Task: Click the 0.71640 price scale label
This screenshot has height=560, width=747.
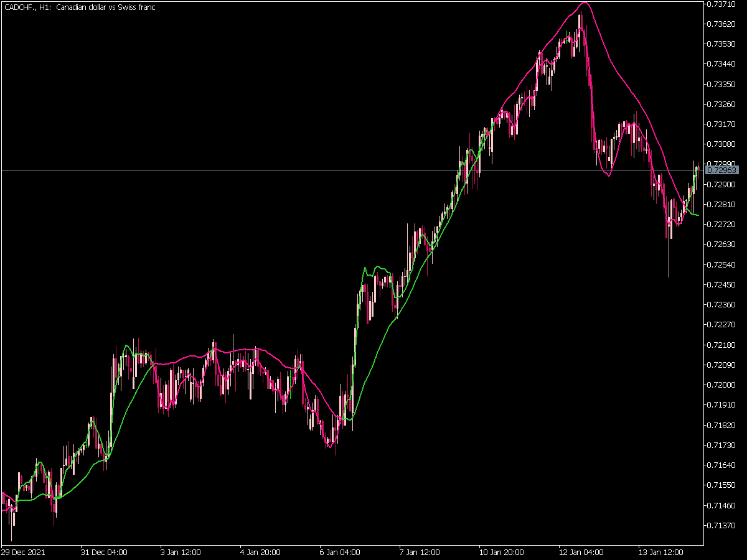Action: [x=722, y=465]
